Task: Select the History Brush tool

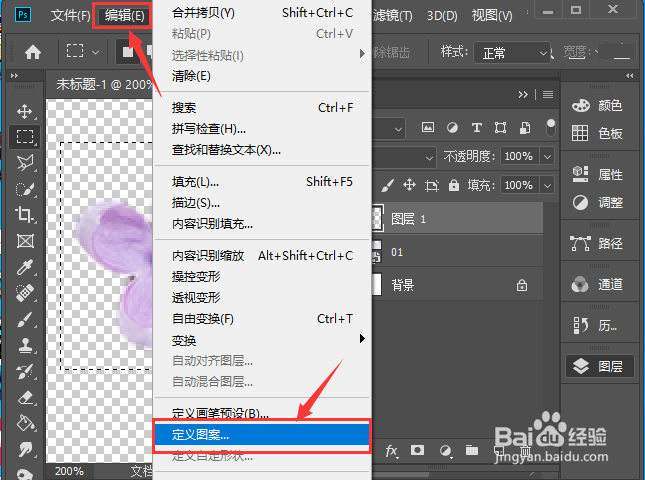Action: [25, 371]
